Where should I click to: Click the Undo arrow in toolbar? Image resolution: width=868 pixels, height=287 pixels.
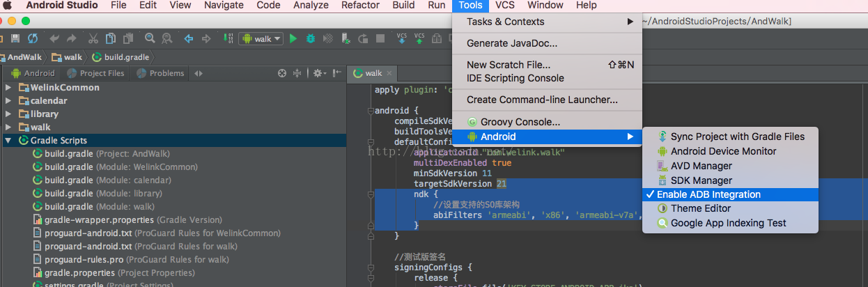(x=54, y=39)
